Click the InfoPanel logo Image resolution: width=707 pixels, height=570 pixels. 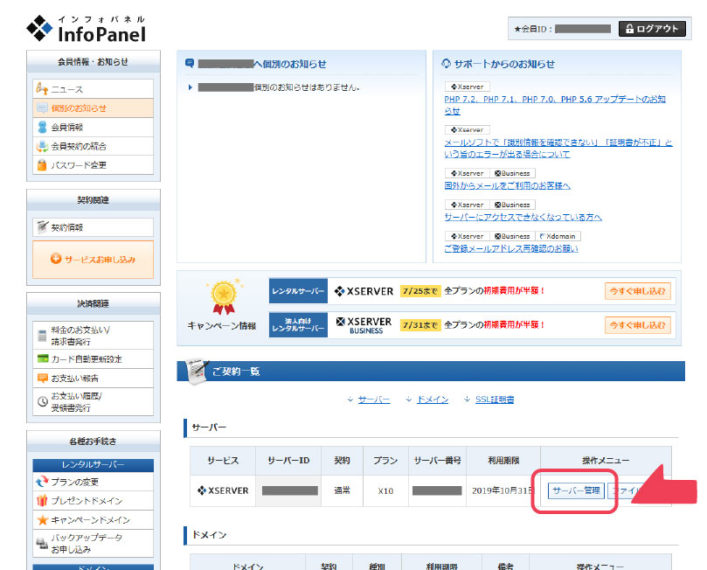pos(86,29)
